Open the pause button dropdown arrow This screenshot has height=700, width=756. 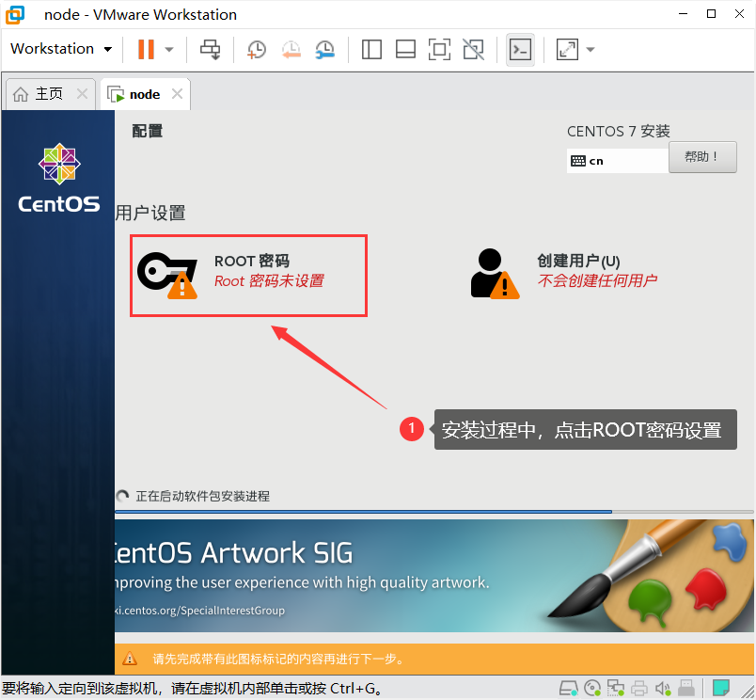(x=166, y=49)
